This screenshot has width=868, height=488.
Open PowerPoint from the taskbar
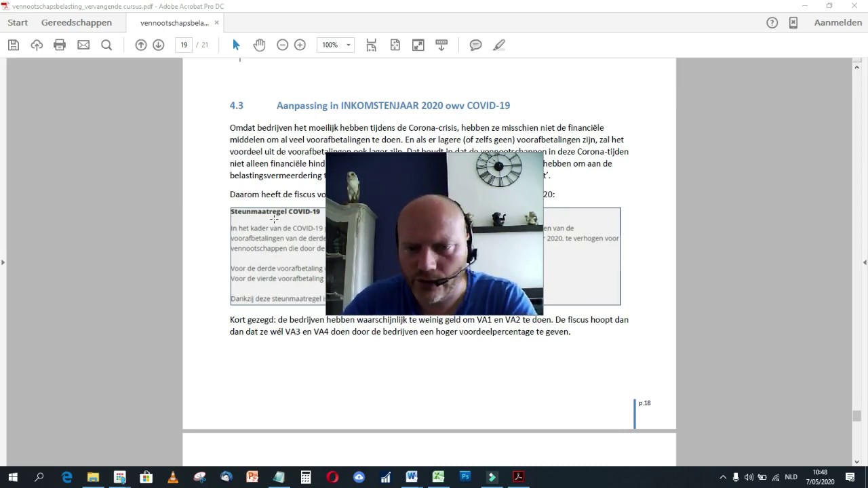(252, 477)
